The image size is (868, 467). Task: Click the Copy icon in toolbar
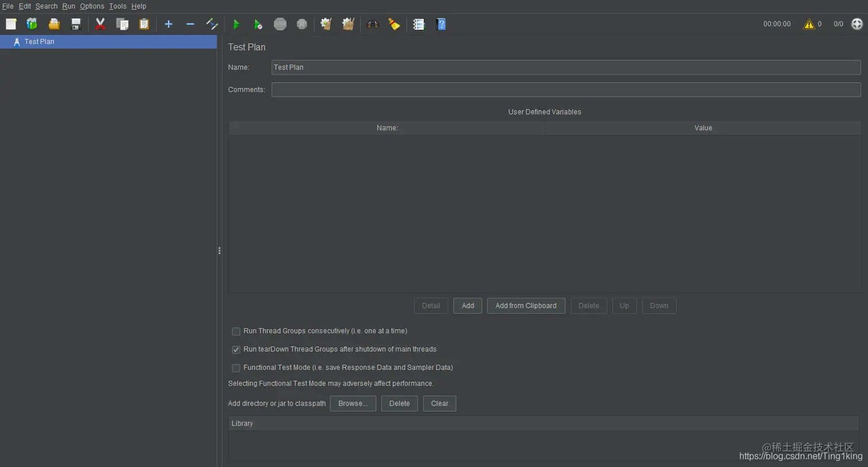[122, 24]
